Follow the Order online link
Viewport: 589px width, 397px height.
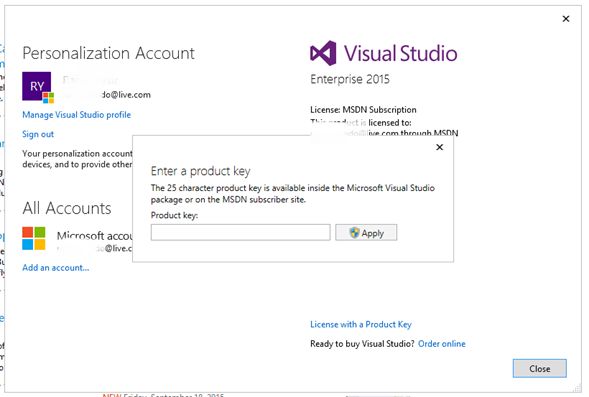pyautogui.click(x=442, y=344)
